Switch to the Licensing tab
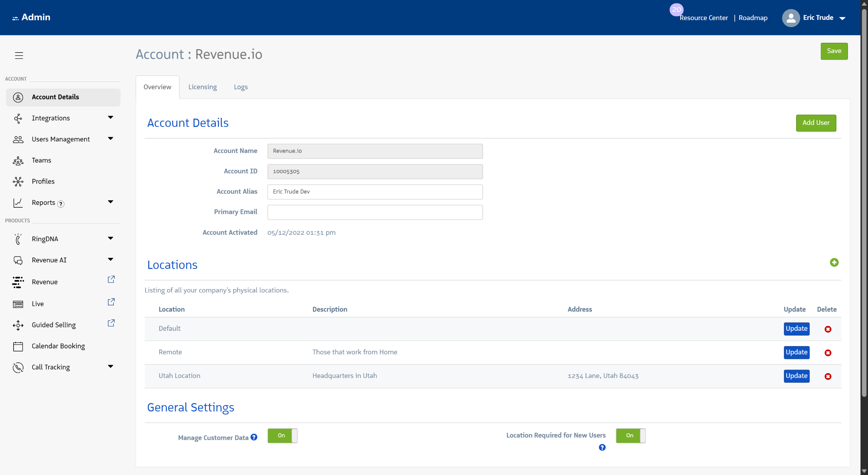 (202, 87)
